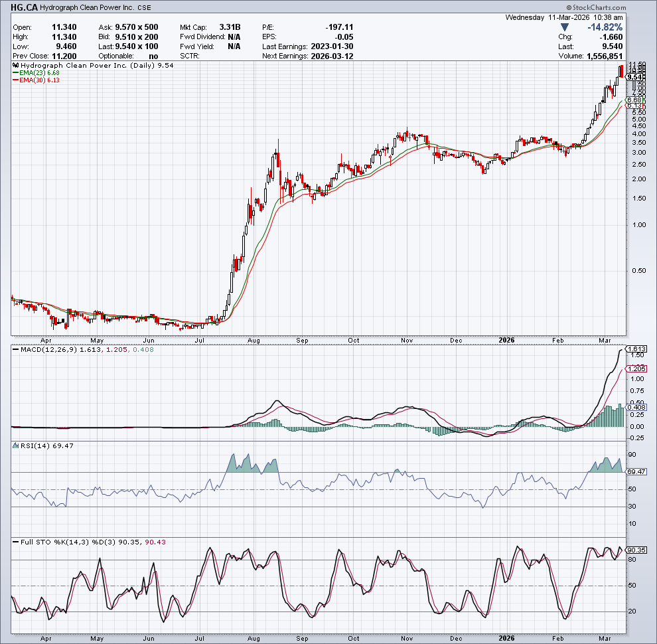Click the RSI(14) legend area icon

point(15,445)
